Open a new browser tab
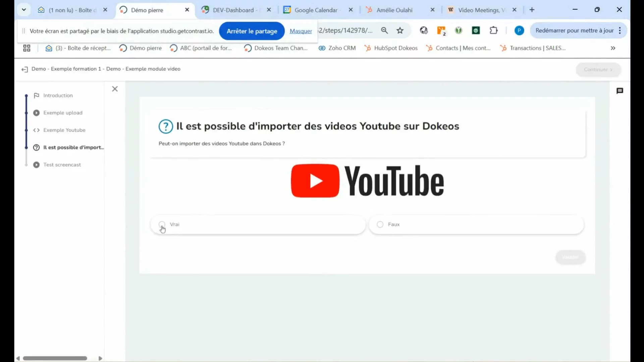 532,10
